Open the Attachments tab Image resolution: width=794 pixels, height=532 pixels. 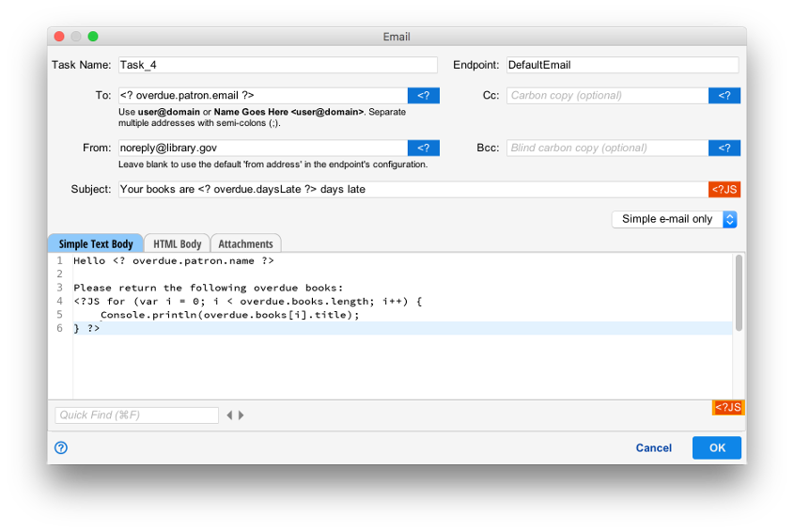tap(245, 243)
